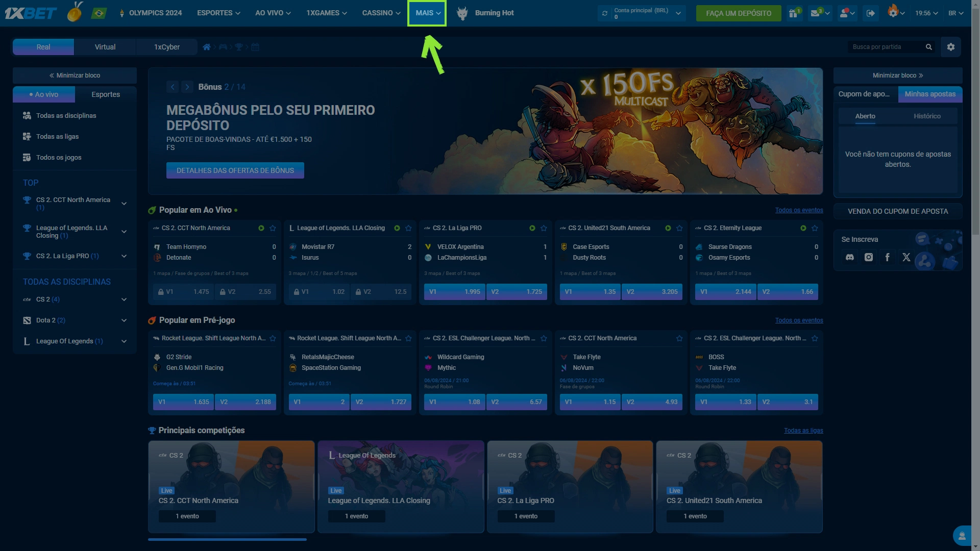Click the home breadcrumb icon
The width and height of the screenshot is (980, 551).
207,47
